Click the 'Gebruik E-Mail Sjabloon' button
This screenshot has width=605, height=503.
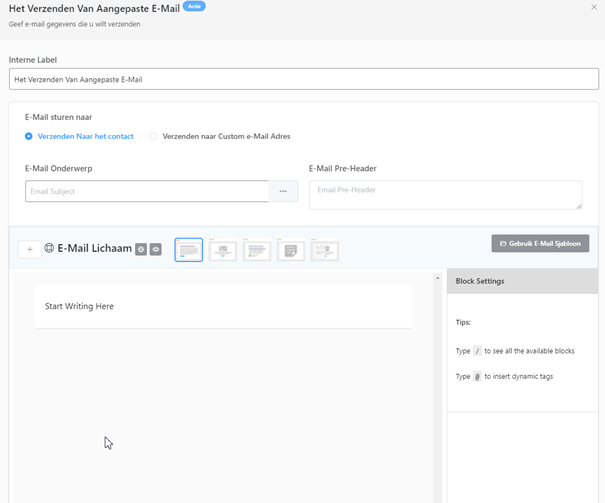[540, 243]
